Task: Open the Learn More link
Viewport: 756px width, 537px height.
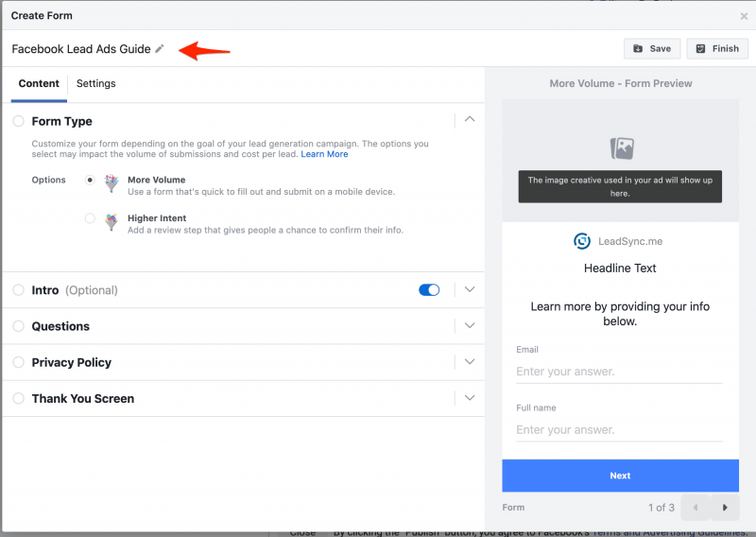Action: [x=324, y=154]
